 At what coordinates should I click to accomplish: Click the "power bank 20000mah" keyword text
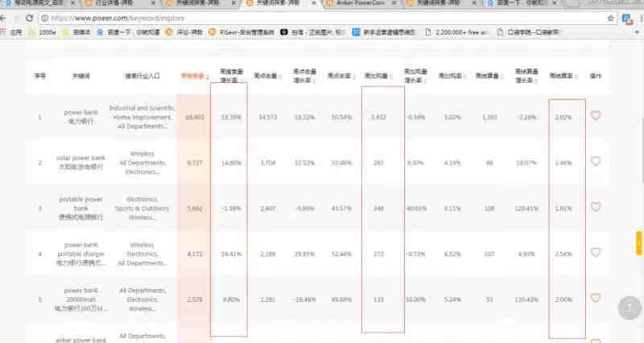pyautogui.click(x=80, y=295)
